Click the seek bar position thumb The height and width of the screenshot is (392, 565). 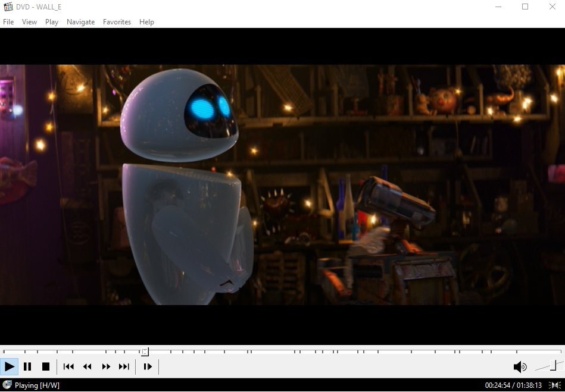point(145,352)
